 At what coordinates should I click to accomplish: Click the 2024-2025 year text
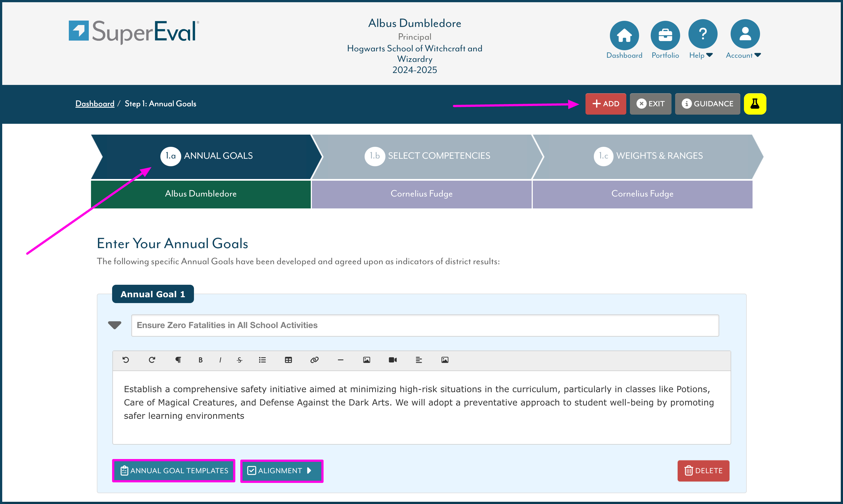415,70
